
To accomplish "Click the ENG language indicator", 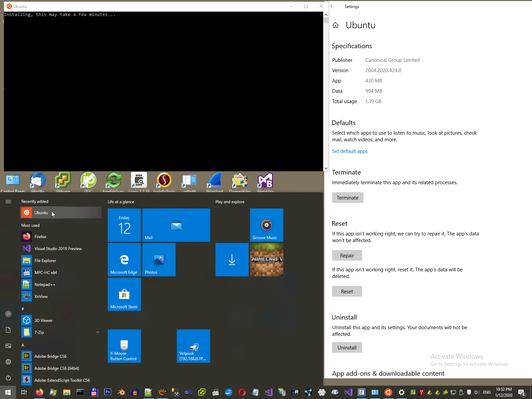I will (487, 392).
